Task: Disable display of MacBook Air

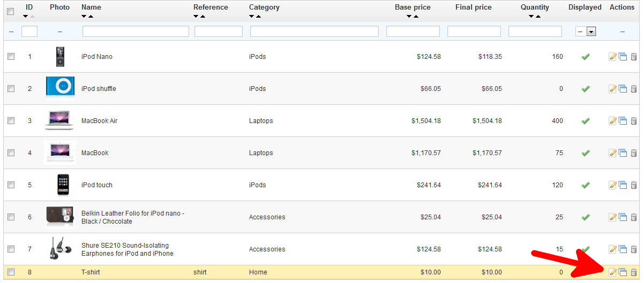Action: [x=586, y=121]
